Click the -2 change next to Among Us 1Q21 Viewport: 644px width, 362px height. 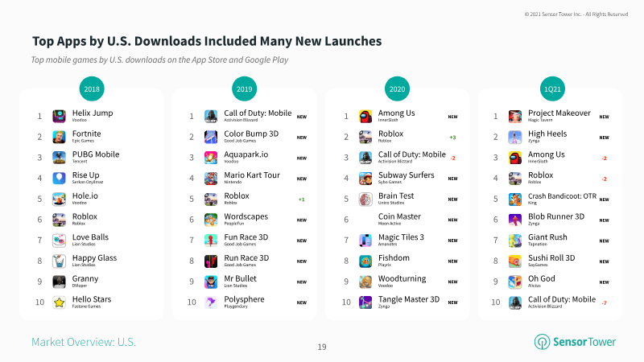[x=605, y=158]
